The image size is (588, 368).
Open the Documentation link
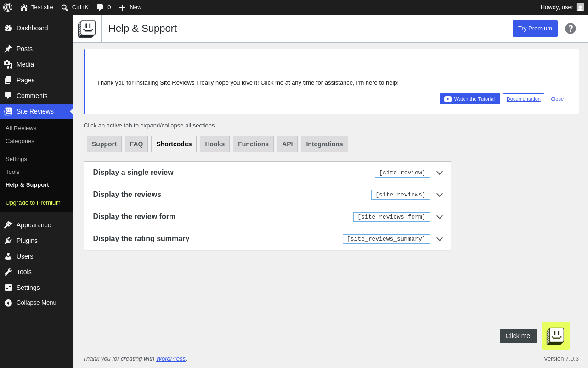coord(524,99)
